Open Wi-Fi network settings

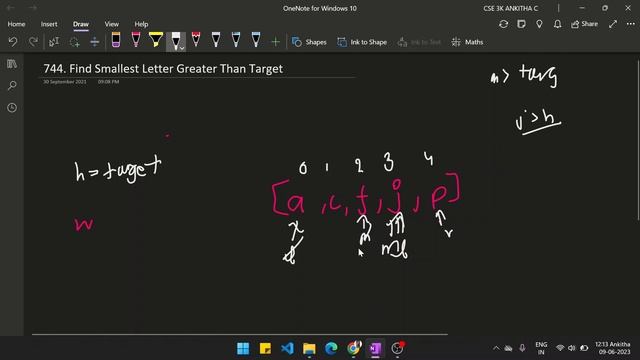pos(560,348)
